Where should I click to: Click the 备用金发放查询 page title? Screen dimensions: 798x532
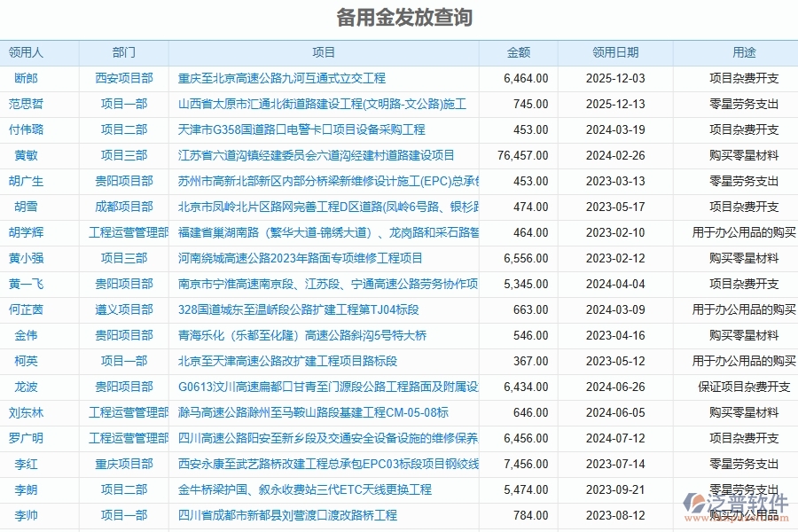[x=398, y=17]
